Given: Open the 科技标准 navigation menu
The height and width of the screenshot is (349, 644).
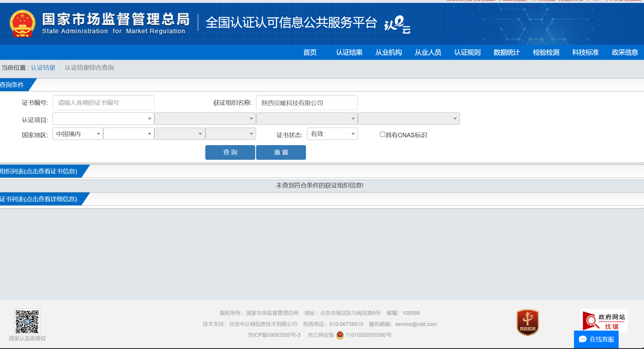Looking at the screenshot, I should point(585,52).
